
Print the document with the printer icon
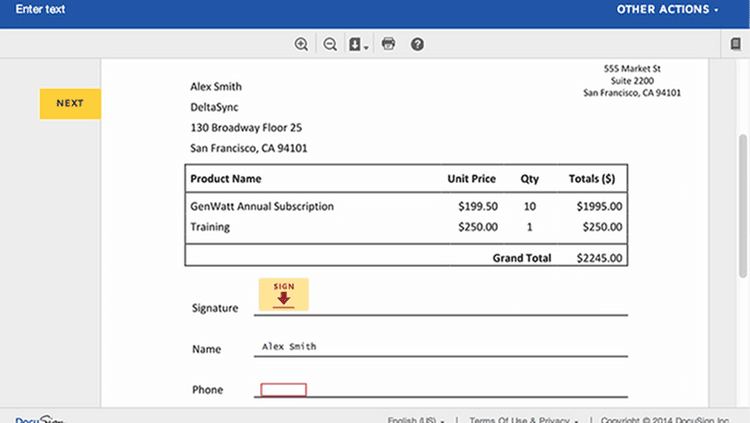coord(388,44)
